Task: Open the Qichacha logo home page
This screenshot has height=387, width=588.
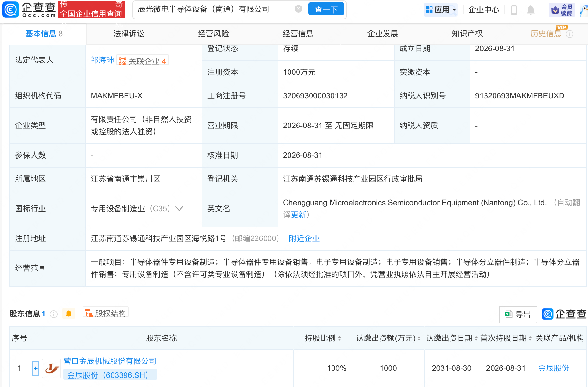Action: tap(29, 9)
